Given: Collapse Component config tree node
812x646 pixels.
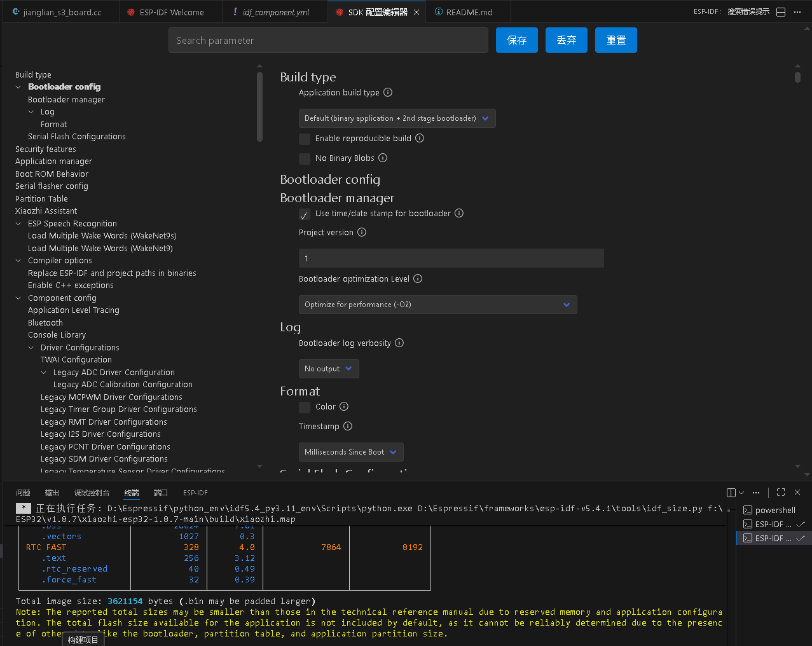Looking at the screenshot, I should [x=18, y=298].
